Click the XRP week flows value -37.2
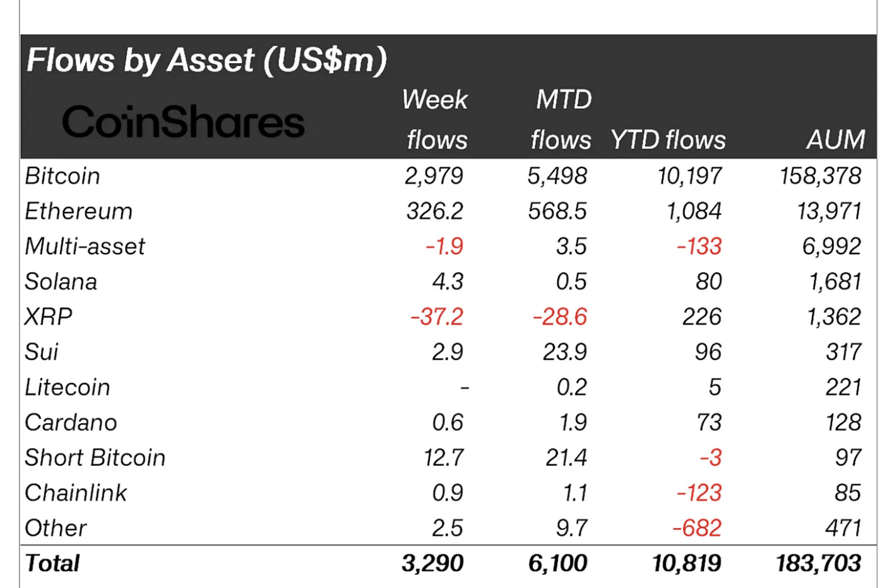 437,317
